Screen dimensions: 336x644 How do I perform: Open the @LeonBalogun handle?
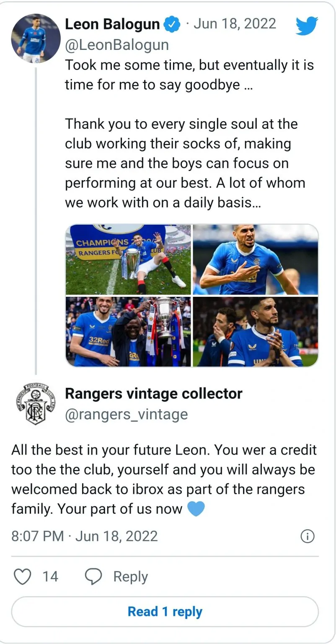[x=116, y=44]
